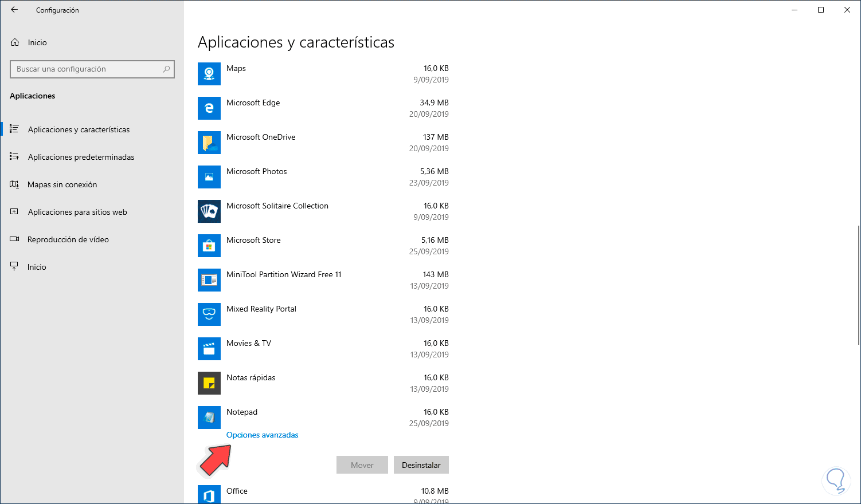This screenshot has width=861, height=504.
Task: Click the MiniTool Partition Wizard icon
Action: tap(209, 280)
